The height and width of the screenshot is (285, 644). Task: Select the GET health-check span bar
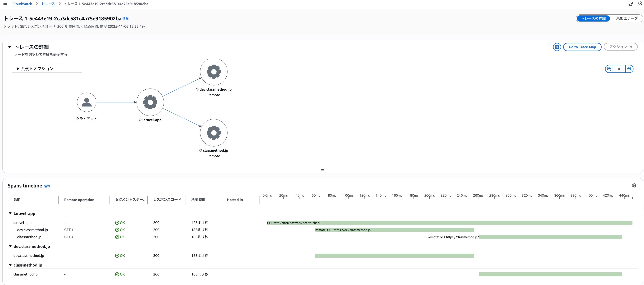[449, 223]
